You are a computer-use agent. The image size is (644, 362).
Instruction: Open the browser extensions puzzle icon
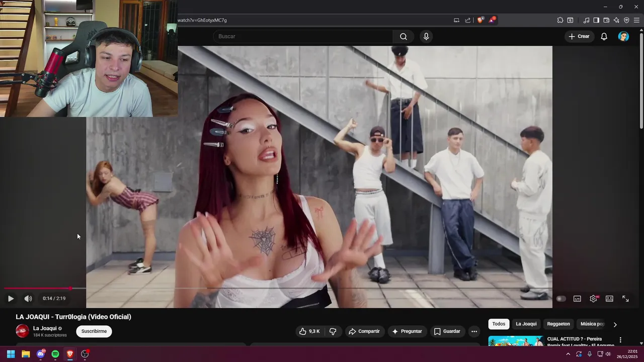560,20
